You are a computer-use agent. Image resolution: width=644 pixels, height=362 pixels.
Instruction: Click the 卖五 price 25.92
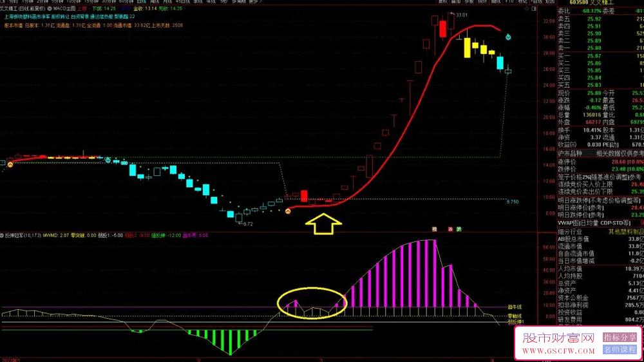[594, 19]
